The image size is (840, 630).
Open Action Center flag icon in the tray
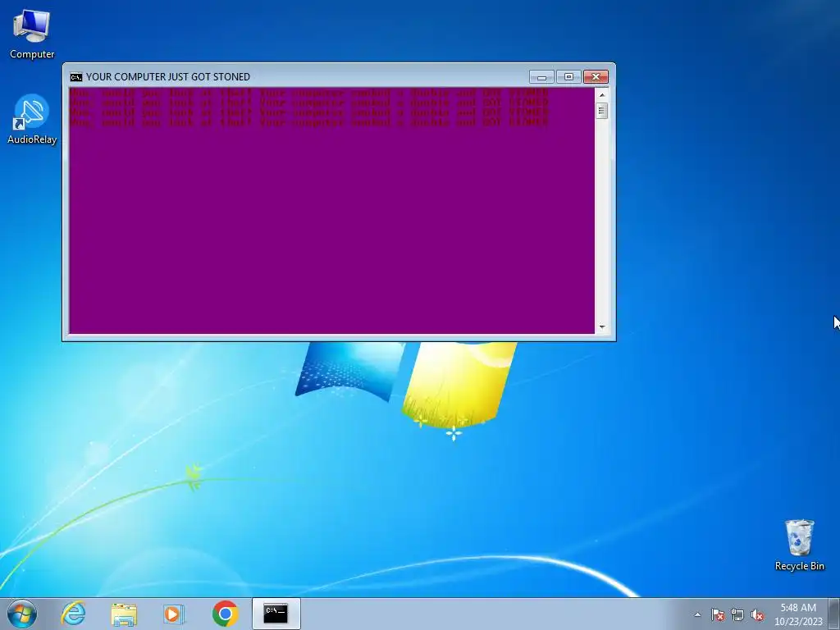[x=717, y=614]
